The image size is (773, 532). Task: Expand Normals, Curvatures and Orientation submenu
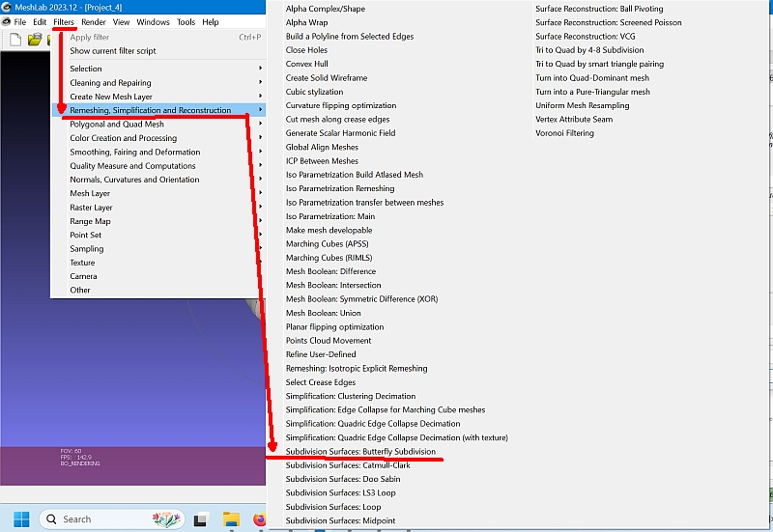point(157,180)
